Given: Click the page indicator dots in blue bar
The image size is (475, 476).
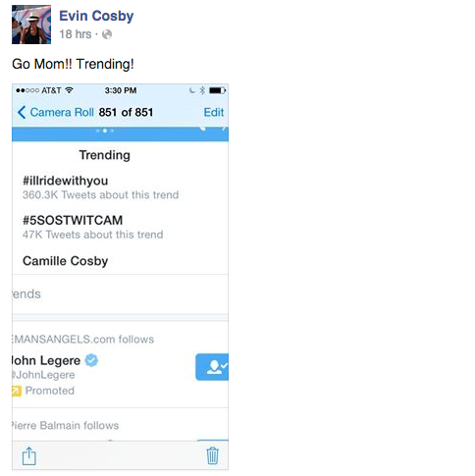Looking at the screenshot, I should 105,131.
